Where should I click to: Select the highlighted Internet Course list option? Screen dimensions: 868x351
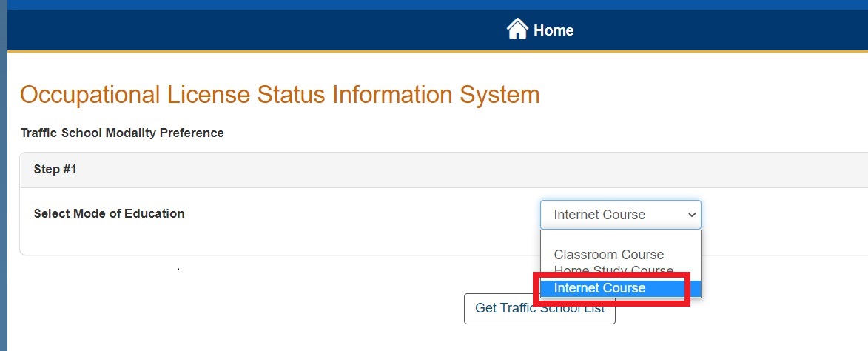point(600,288)
